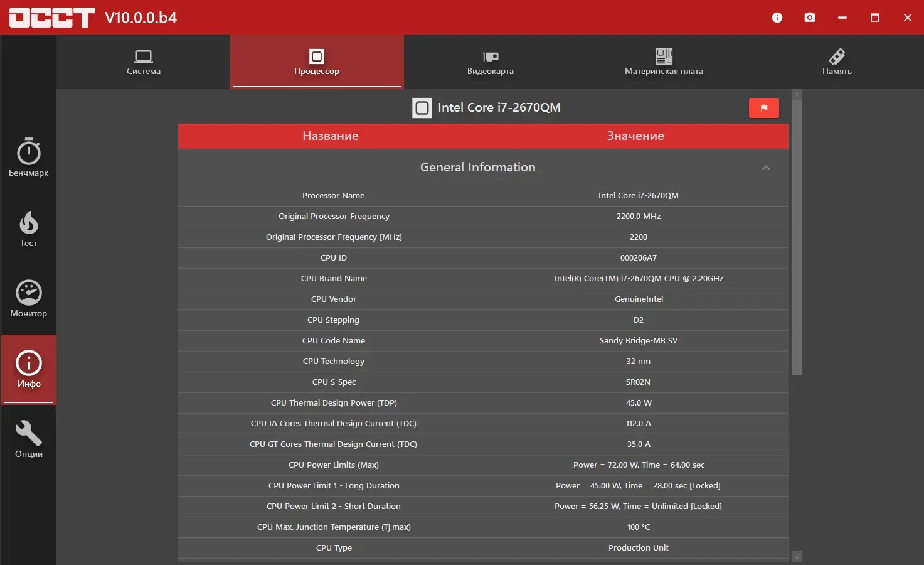Image resolution: width=924 pixels, height=565 pixels.
Task: Click the CPU Type label
Action: (334, 548)
